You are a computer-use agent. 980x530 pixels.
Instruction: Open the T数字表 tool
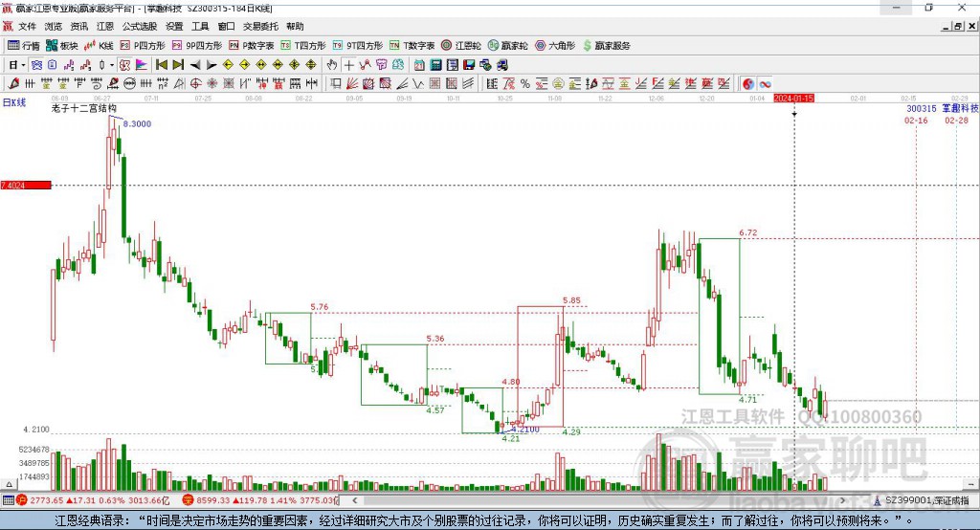click(412, 46)
